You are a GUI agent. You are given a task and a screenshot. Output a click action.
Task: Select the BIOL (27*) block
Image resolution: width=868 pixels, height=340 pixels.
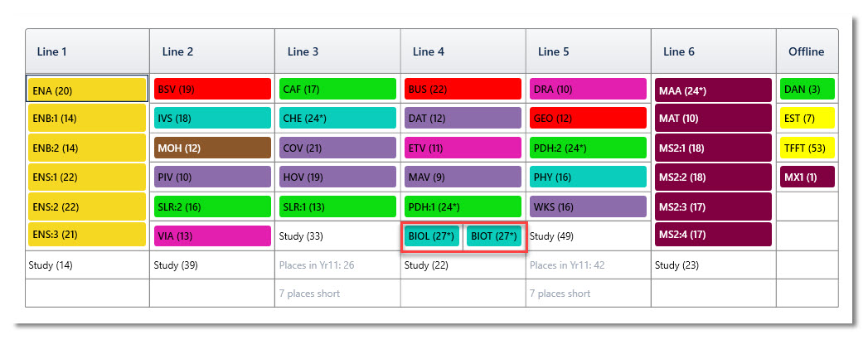click(x=432, y=236)
